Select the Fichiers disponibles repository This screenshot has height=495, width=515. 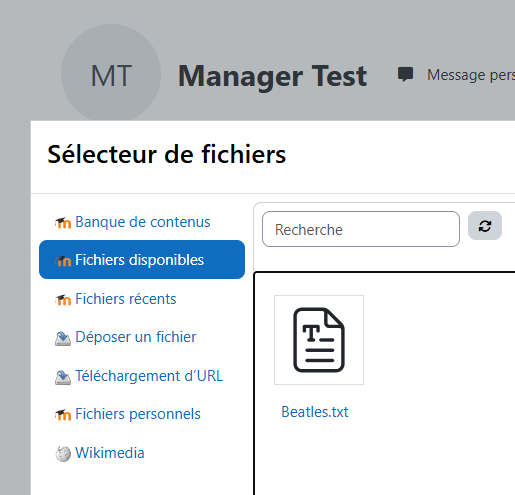142,260
